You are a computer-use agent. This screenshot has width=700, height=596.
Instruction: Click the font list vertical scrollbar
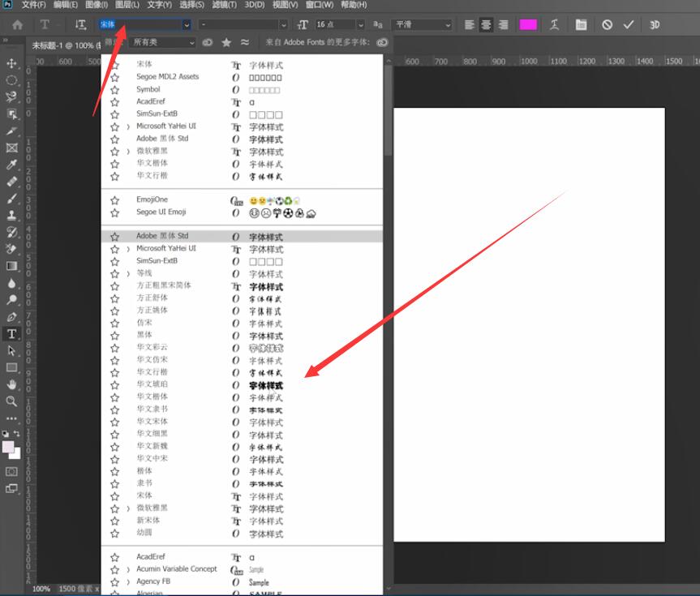click(x=388, y=109)
